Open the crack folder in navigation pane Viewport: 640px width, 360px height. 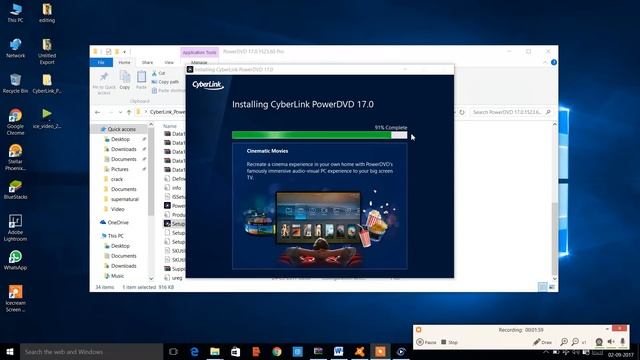click(x=117, y=179)
